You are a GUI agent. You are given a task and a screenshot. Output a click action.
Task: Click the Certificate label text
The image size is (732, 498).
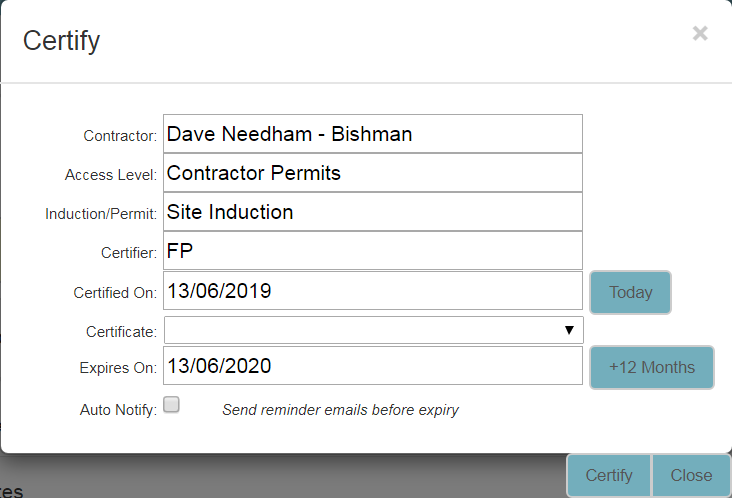click(x=122, y=331)
